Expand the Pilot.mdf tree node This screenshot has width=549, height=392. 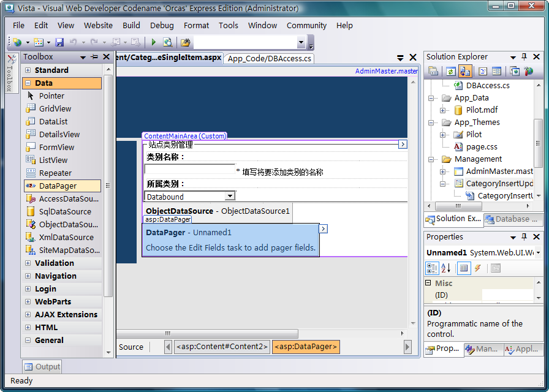[443, 110]
